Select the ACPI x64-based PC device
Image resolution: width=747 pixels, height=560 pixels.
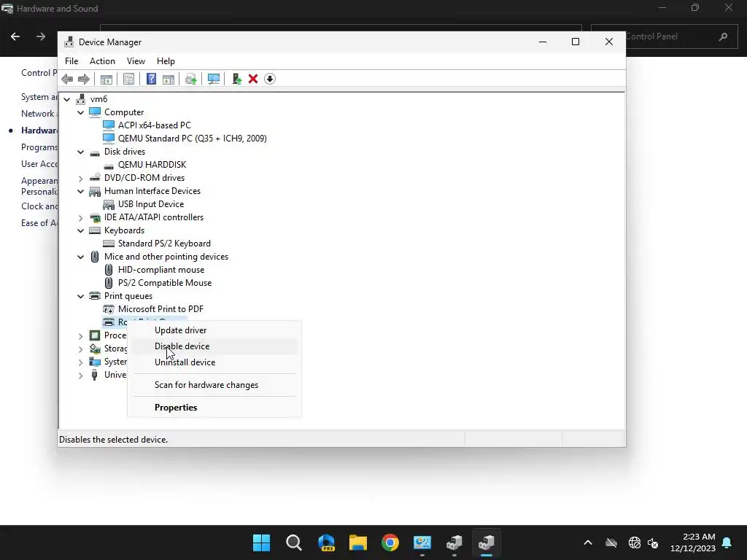pyautogui.click(x=155, y=125)
